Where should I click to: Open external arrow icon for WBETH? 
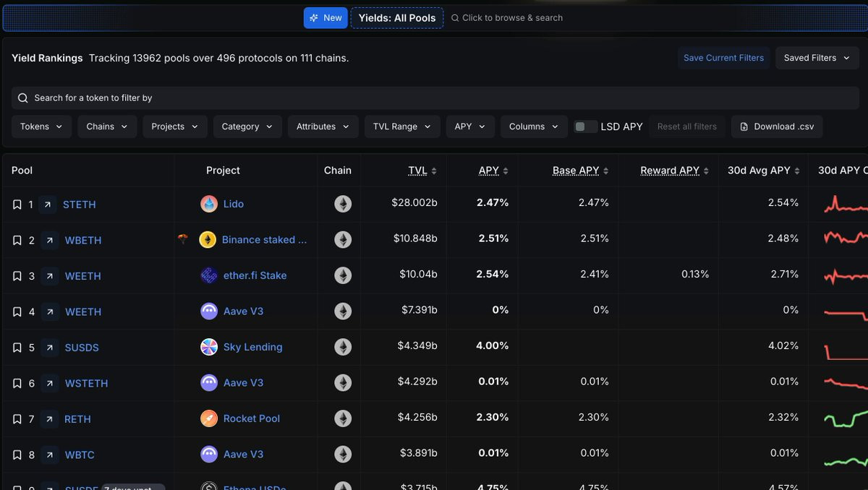[50, 240]
